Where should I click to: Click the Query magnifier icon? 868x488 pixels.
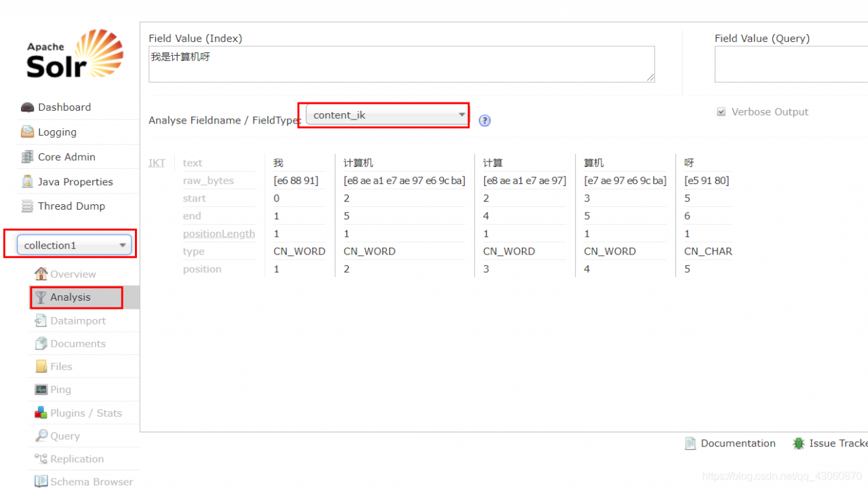pyautogui.click(x=41, y=436)
